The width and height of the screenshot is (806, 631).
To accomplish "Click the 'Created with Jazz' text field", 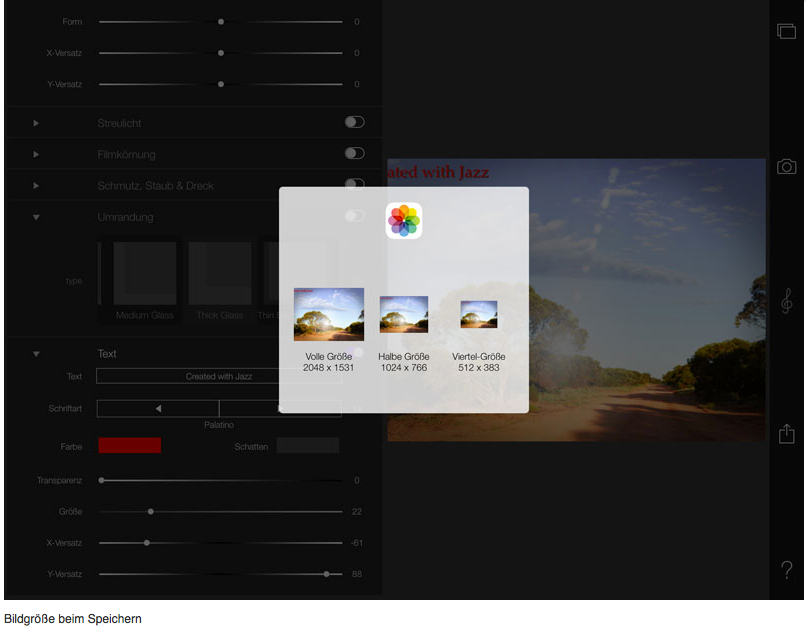I will coord(218,377).
